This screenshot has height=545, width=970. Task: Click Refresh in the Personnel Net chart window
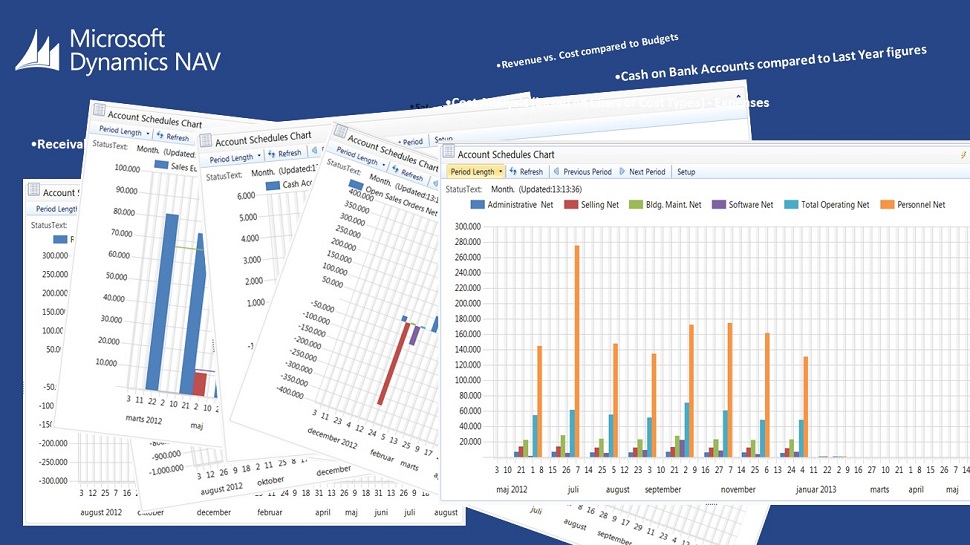point(526,171)
